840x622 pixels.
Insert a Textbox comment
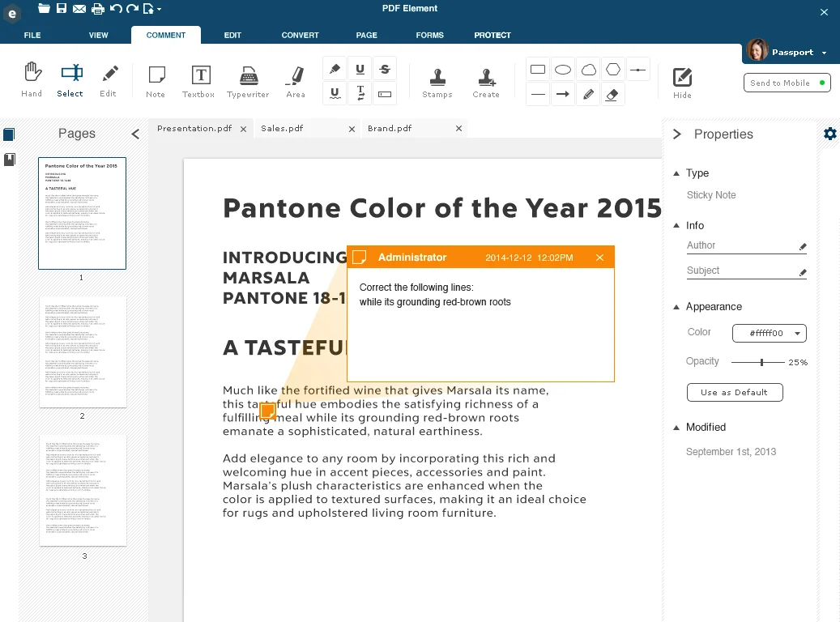(199, 80)
